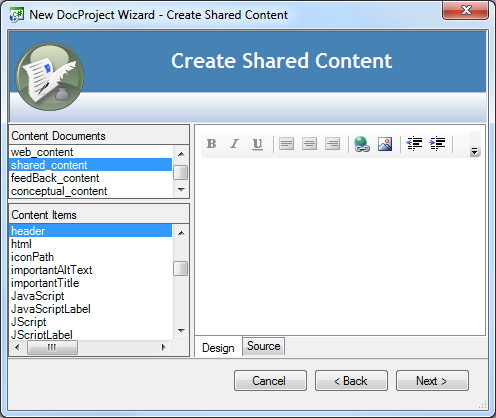Insert image using picture icon
Screen dimensions: 496x418
(x=385, y=144)
